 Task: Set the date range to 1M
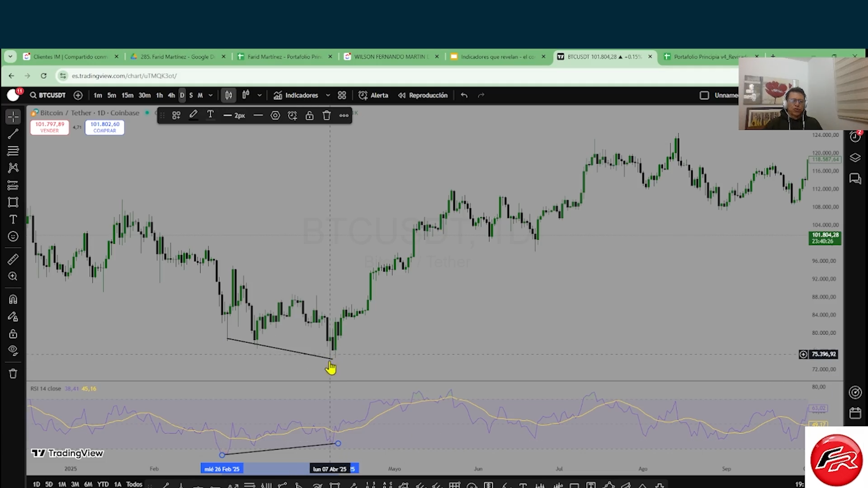(x=62, y=484)
